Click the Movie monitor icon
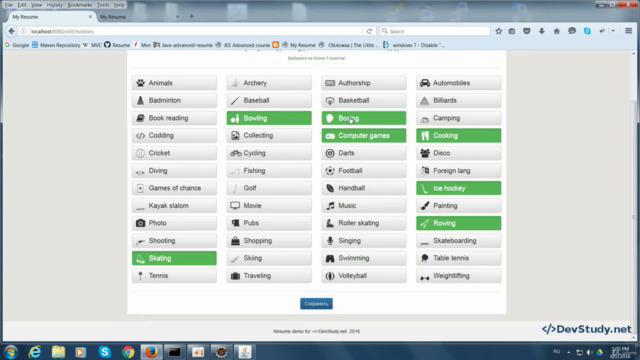The image size is (640, 360). click(x=235, y=206)
